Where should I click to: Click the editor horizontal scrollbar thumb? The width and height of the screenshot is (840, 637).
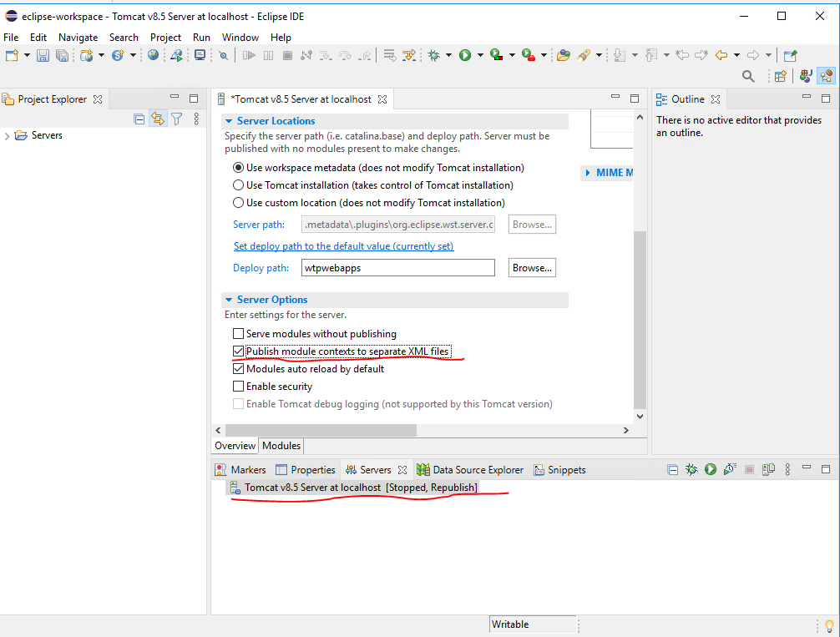[321, 430]
